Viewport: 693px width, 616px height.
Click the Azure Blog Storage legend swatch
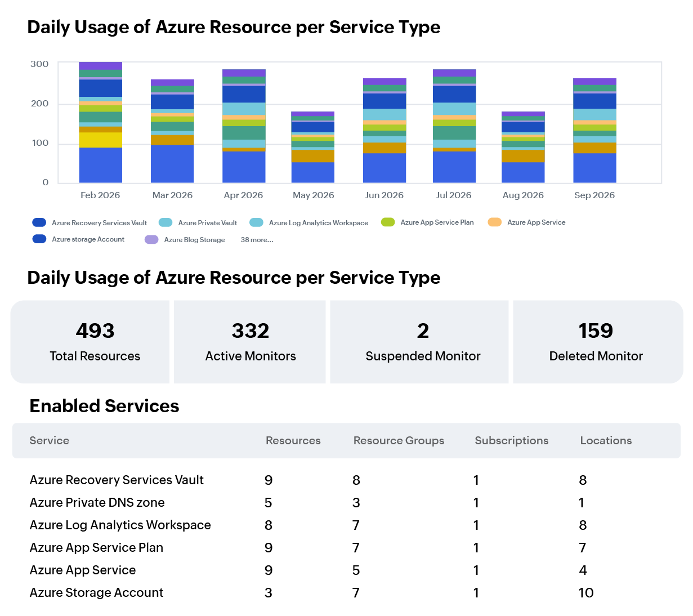click(x=151, y=239)
